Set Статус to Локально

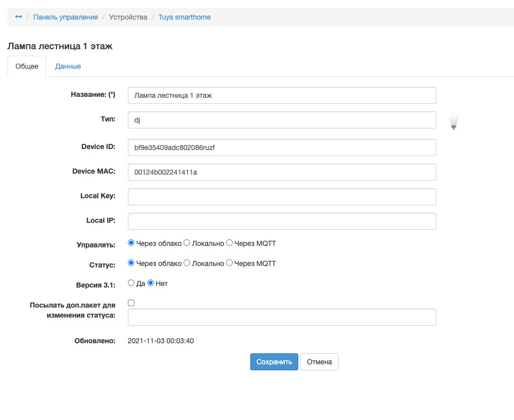pos(187,263)
